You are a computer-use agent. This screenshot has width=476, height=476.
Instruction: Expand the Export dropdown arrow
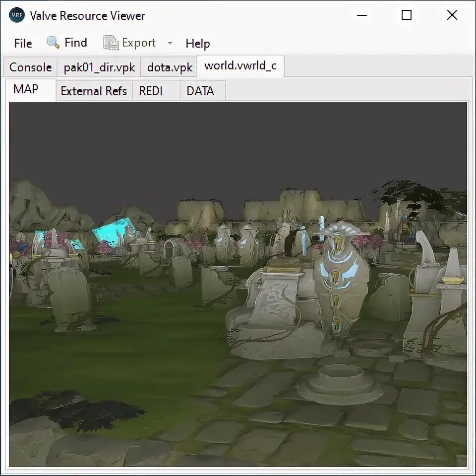click(170, 43)
